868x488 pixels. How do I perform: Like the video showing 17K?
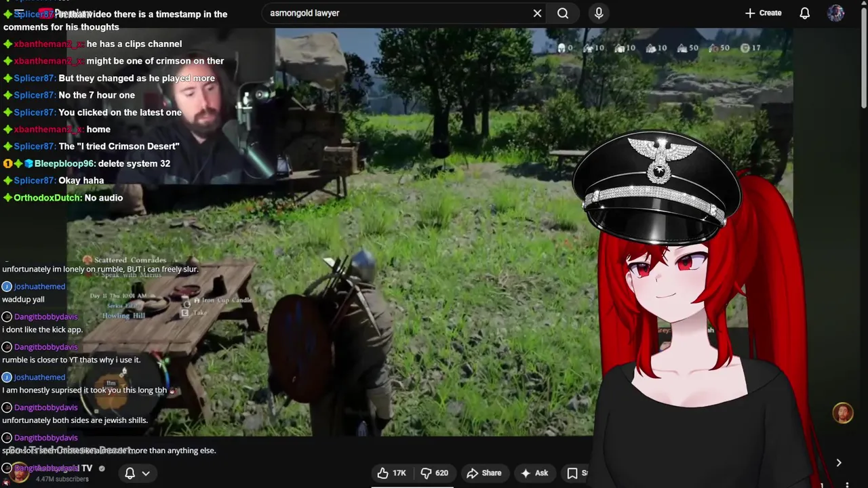click(x=391, y=473)
